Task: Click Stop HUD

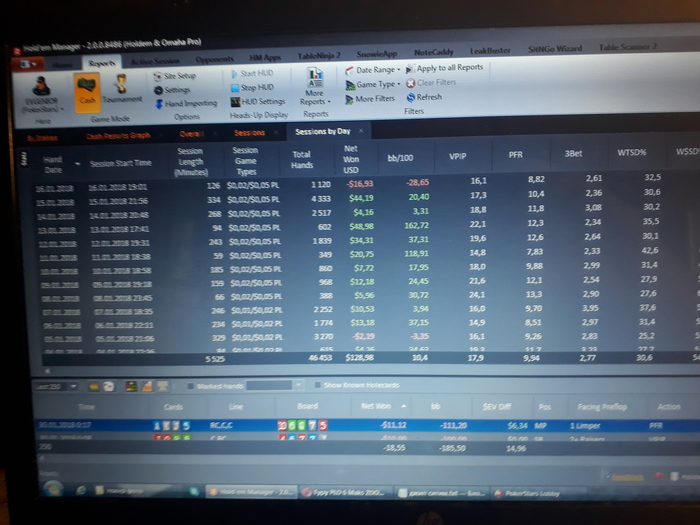Action: [x=252, y=88]
